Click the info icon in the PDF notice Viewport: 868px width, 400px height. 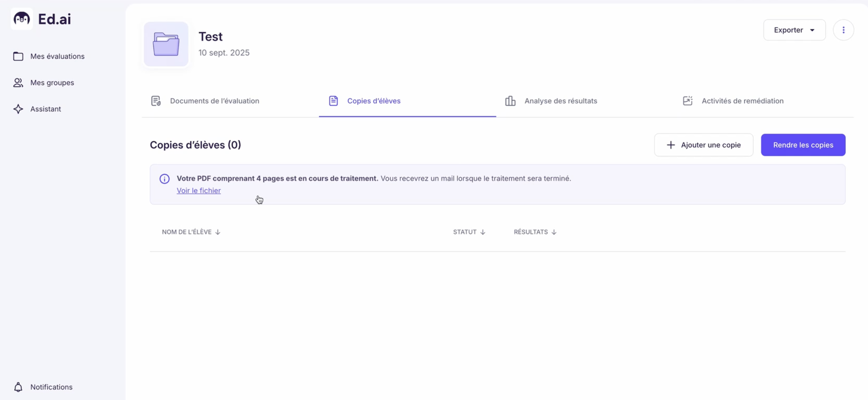(x=165, y=179)
